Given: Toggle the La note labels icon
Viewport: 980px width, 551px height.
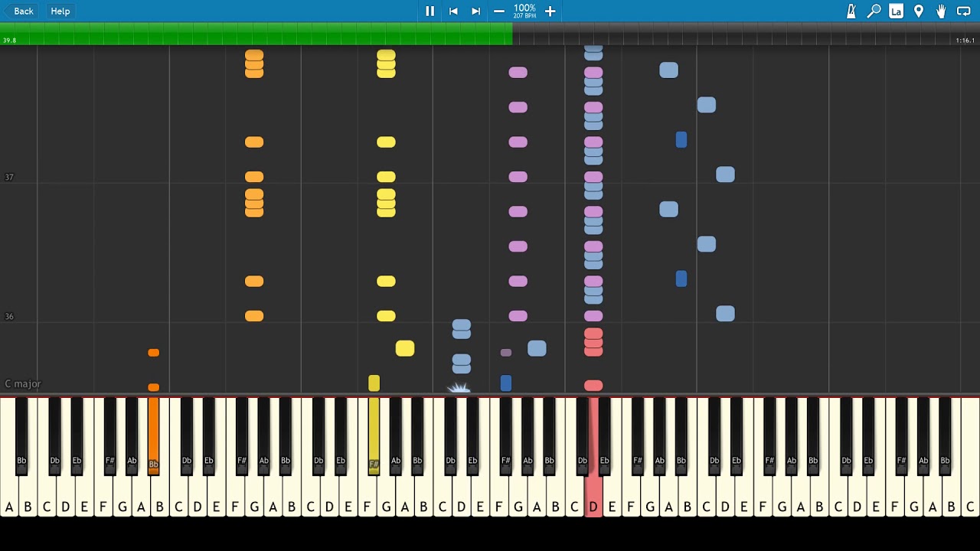Looking at the screenshot, I should point(896,11).
